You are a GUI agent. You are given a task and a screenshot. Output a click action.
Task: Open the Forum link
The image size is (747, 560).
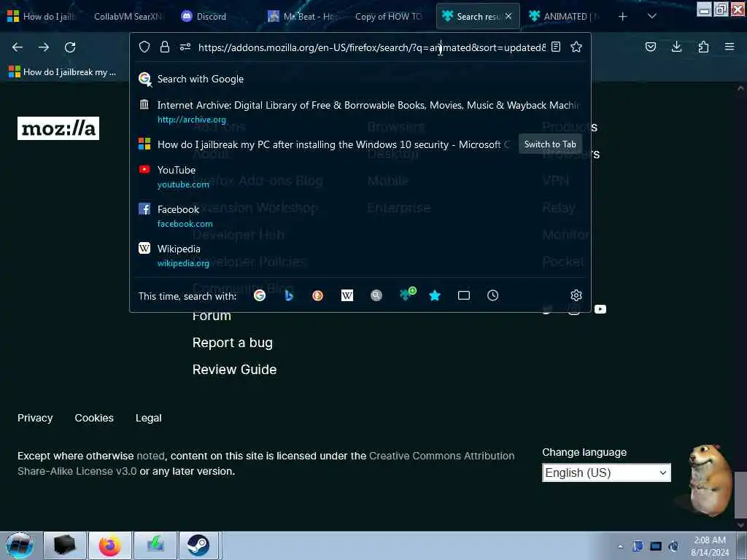(212, 316)
